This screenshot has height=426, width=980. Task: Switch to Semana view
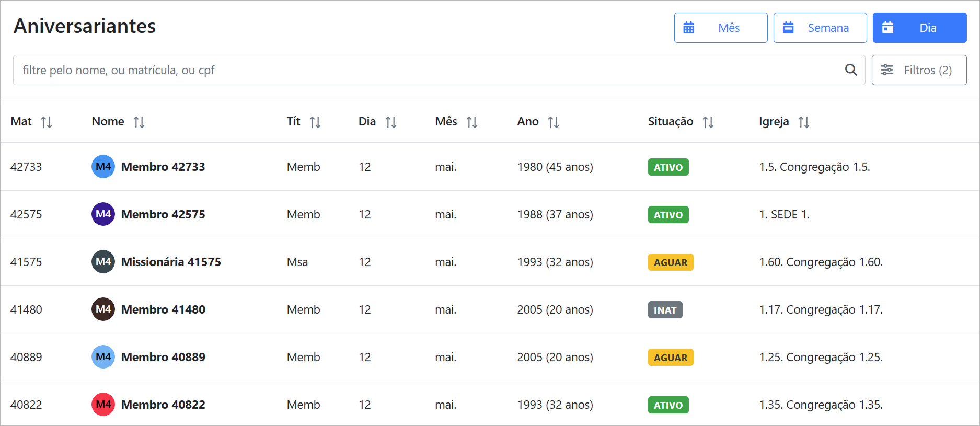pyautogui.click(x=820, y=28)
